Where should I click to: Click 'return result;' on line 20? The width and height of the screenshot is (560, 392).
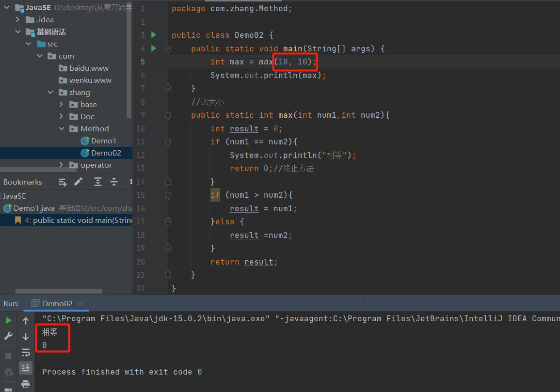[x=244, y=262]
